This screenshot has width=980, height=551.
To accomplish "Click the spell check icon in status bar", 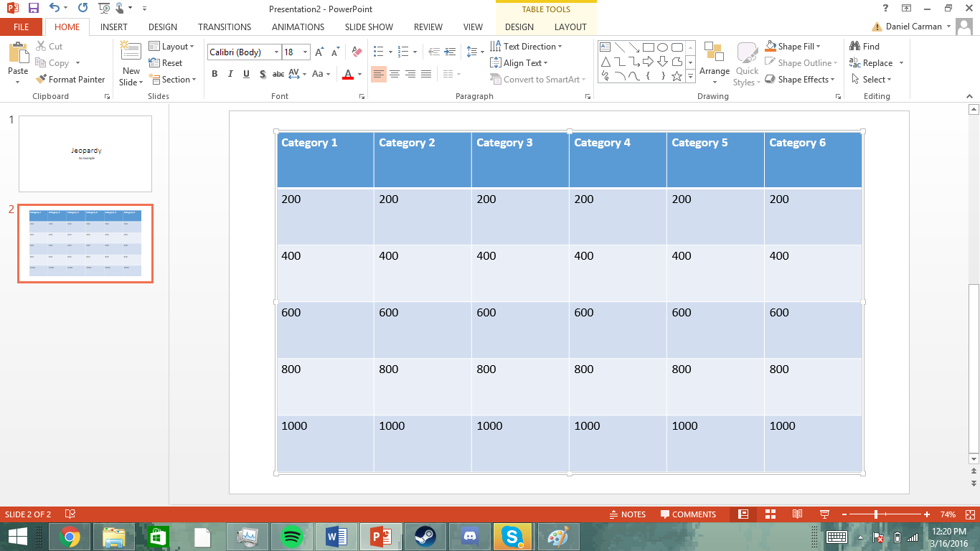I will coord(70,514).
